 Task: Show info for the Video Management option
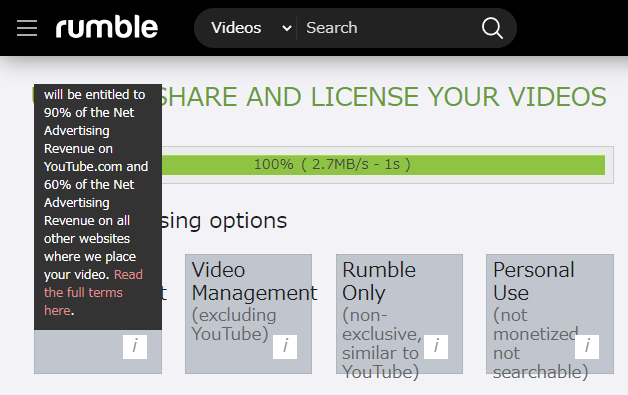coord(285,347)
